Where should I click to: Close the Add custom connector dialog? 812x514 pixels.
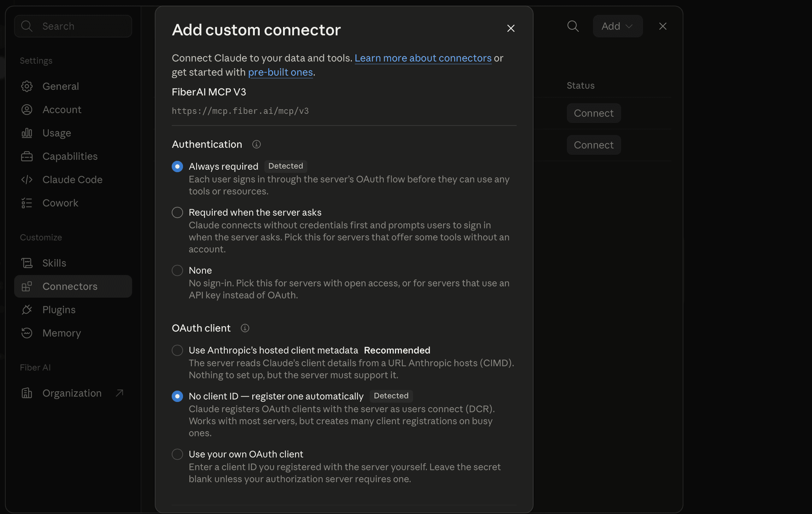[511, 28]
